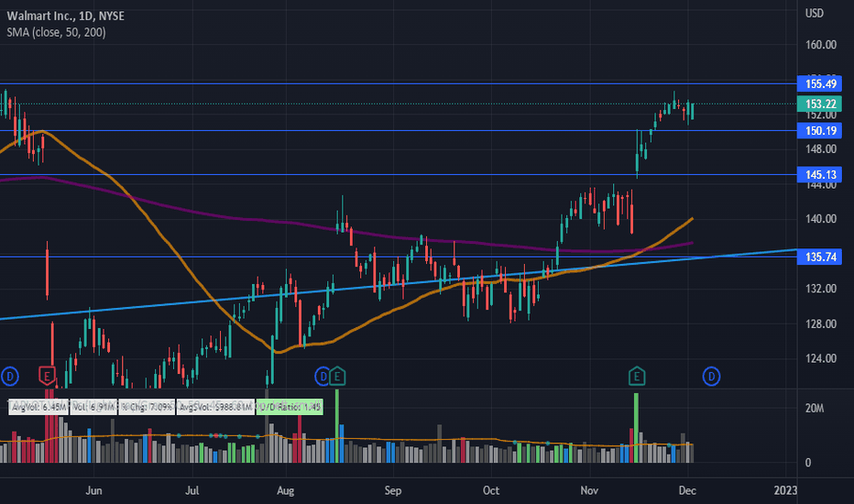Viewport: 854px width, 504px height.
Task: Click the Jun label on time axis
Action: 93,491
